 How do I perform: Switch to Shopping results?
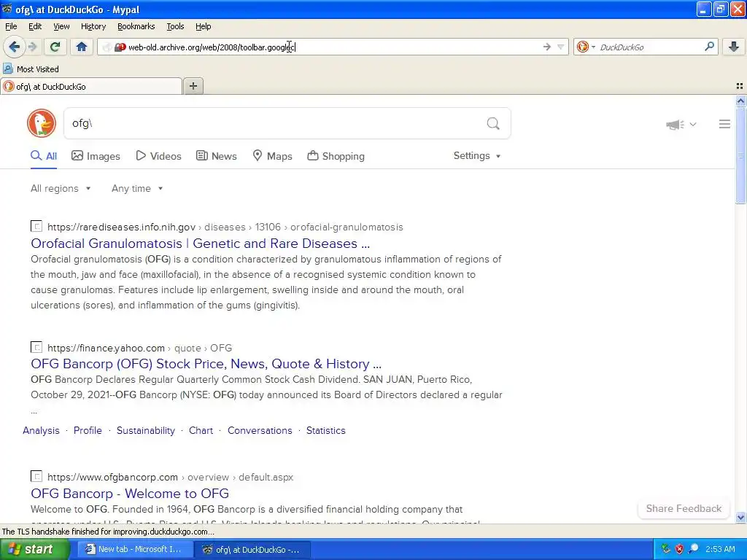336,156
